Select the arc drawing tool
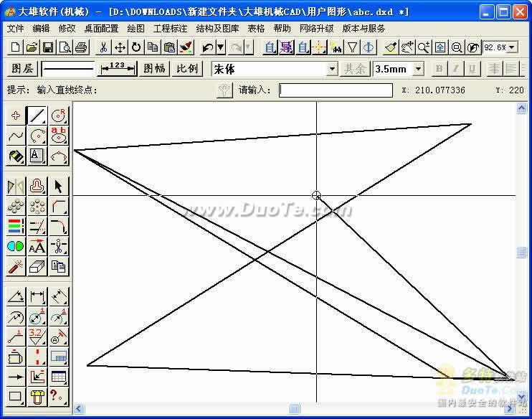 coord(37,136)
